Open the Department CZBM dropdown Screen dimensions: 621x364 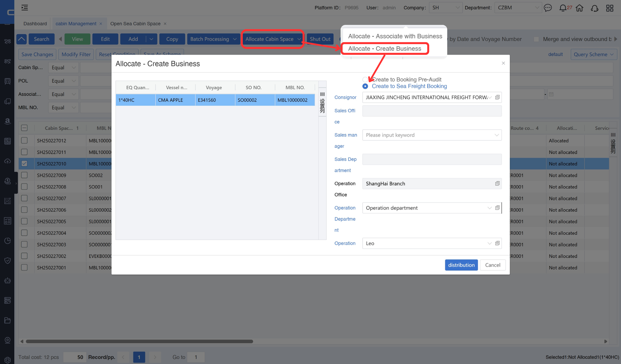(518, 8)
